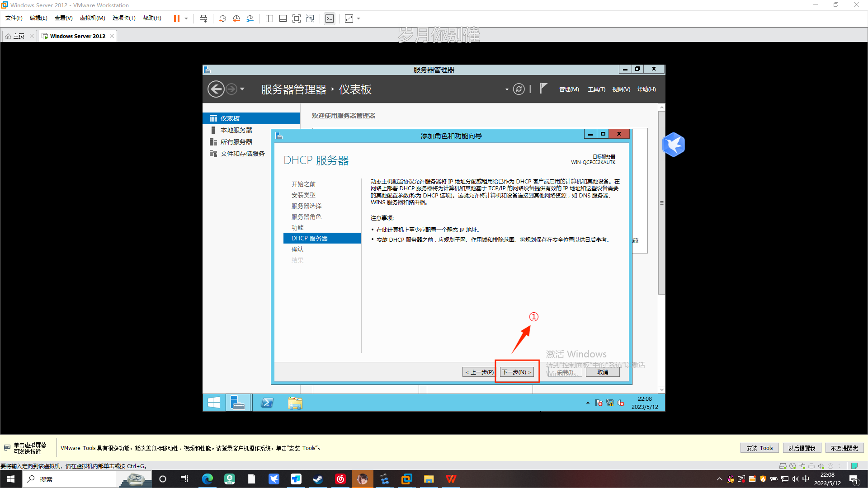The width and height of the screenshot is (868, 488).
Task: Click the VMware pause button
Action: (176, 19)
